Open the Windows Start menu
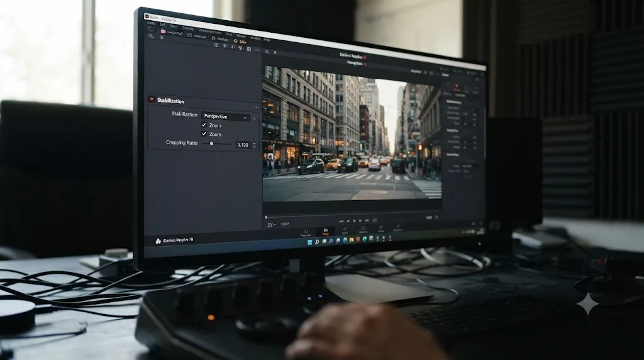Screen dimensions: 644x360 (x=310, y=242)
